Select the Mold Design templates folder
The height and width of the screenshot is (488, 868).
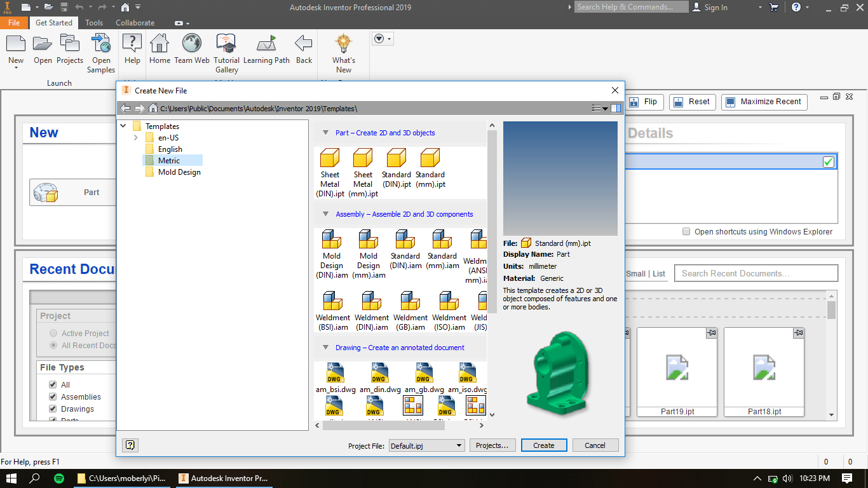[x=179, y=172]
